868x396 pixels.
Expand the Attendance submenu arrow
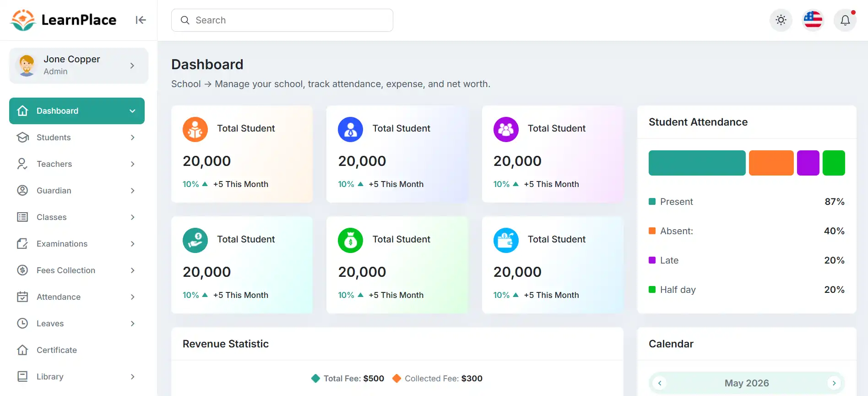(132, 297)
